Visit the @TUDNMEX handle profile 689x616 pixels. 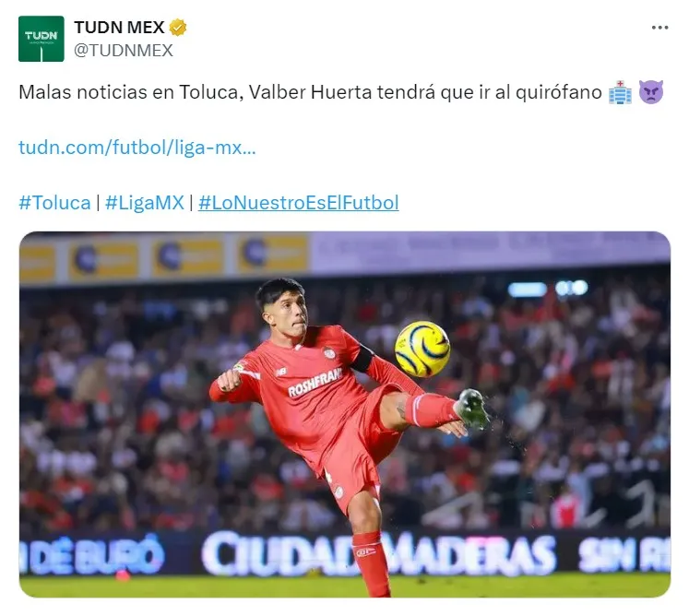(124, 51)
